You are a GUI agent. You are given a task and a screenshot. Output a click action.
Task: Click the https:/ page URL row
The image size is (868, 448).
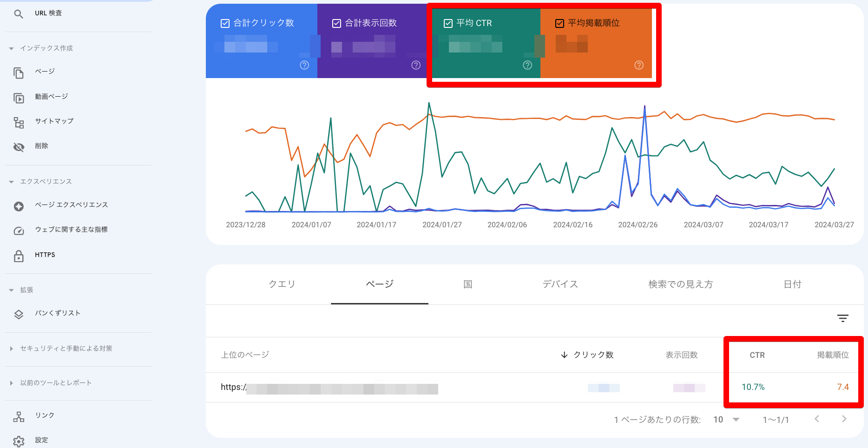point(329,388)
